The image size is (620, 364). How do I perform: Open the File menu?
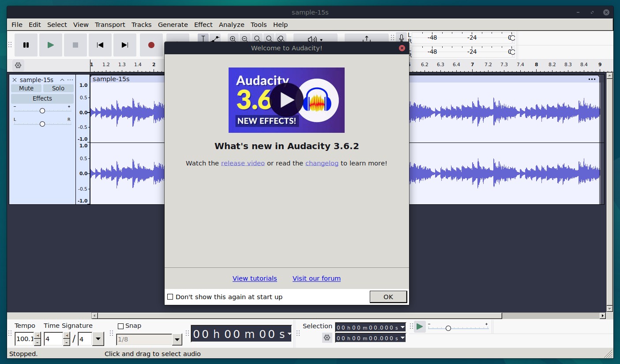(x=17, y=25)
